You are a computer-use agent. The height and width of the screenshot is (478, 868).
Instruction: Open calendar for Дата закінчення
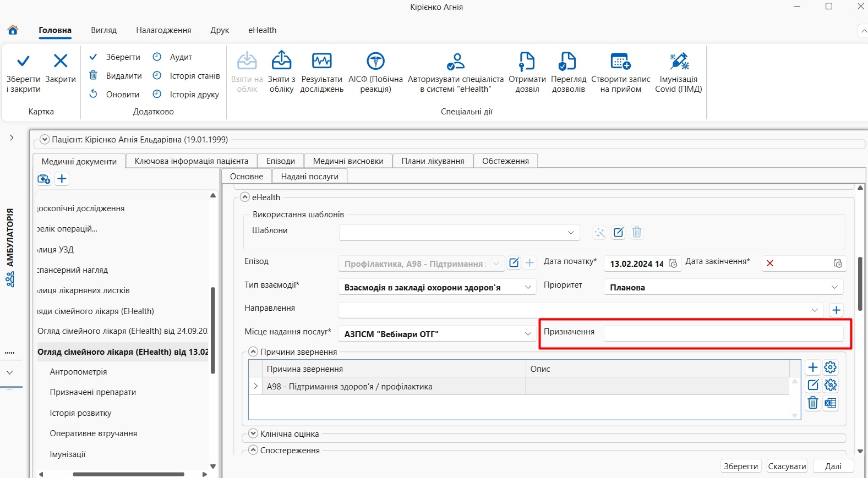(x=838, y=263)
